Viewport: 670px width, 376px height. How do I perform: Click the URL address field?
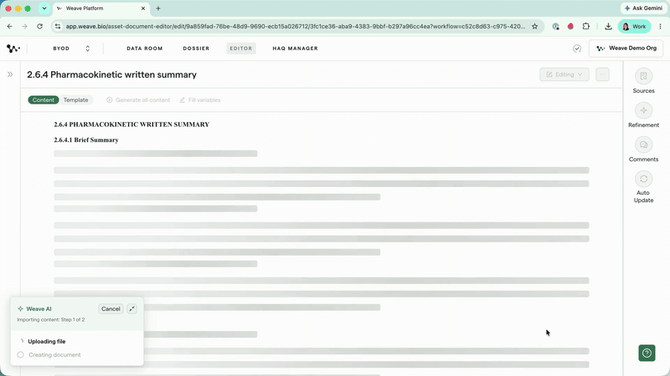pos(295,26)
